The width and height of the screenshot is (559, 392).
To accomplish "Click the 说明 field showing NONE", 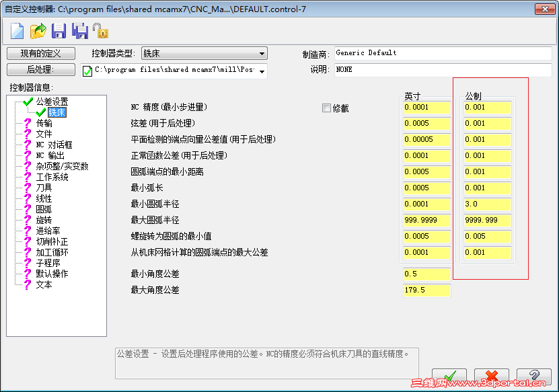I will point(443,70).
